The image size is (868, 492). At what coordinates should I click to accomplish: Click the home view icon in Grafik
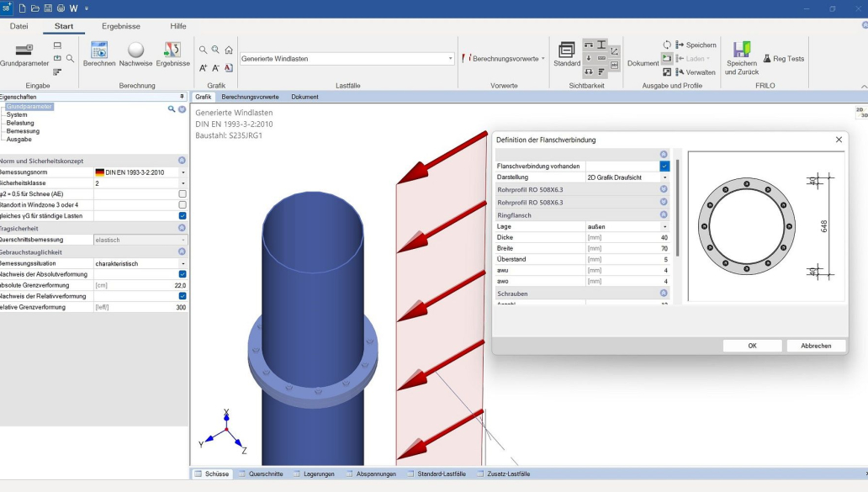click(229, 50)
